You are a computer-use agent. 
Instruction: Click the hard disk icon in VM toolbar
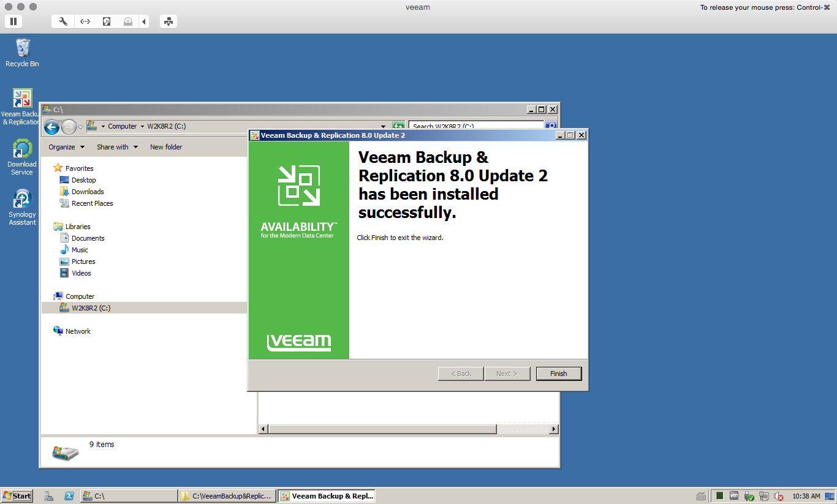click(107, 21)
